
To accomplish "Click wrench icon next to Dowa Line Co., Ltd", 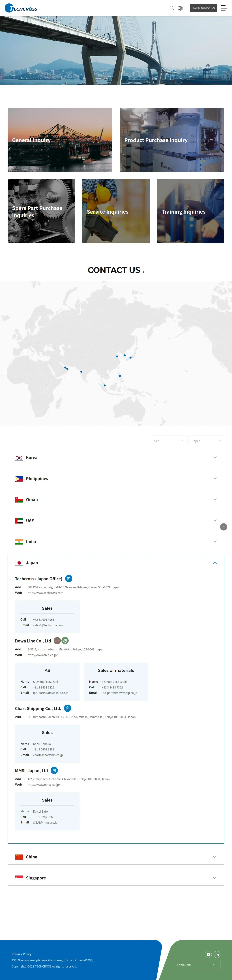I will pyautogui.click(x=57, y=640).
